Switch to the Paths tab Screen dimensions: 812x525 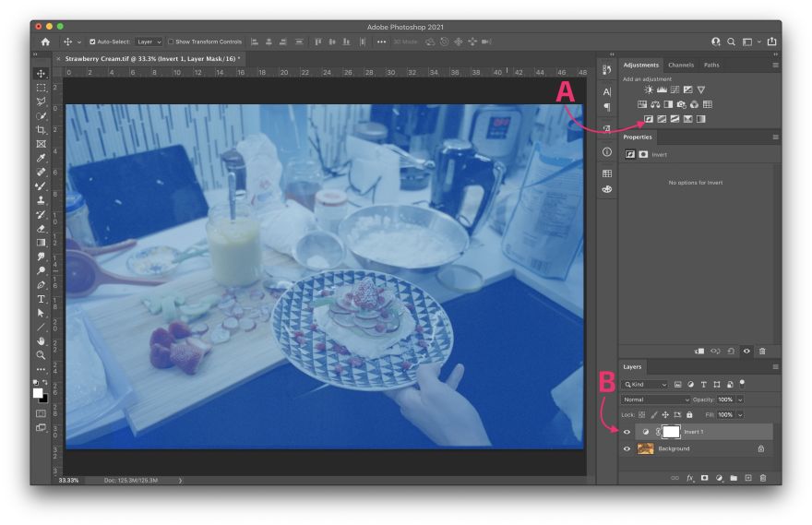[711, 66]
